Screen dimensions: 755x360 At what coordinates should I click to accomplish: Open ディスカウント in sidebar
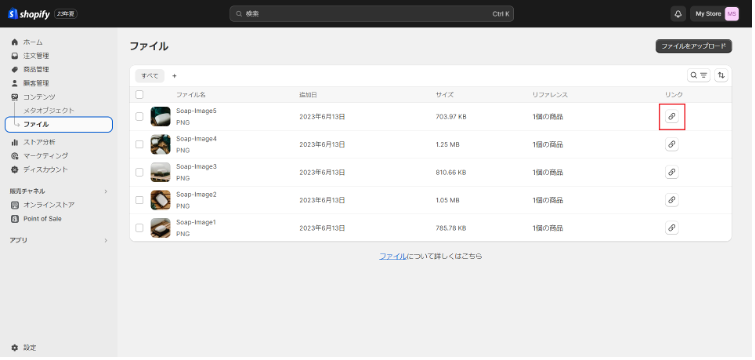tap(46, 169)
